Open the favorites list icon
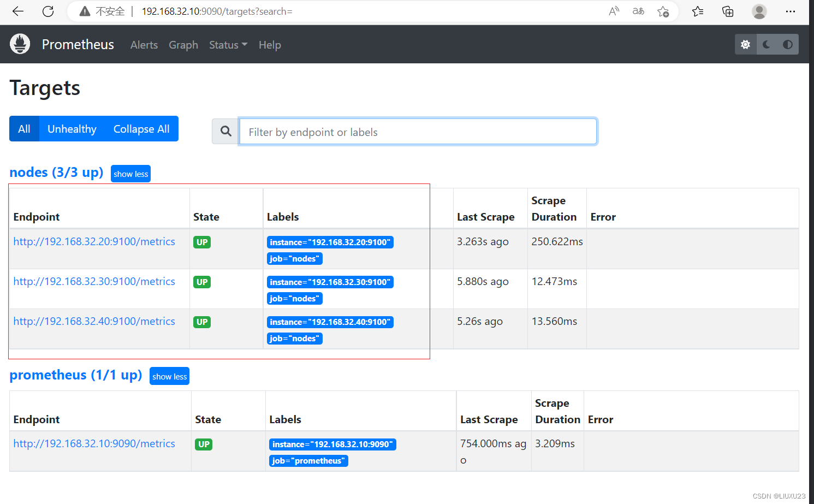The width and height of the screenshot is (814, 504). [x=698, y=11]
